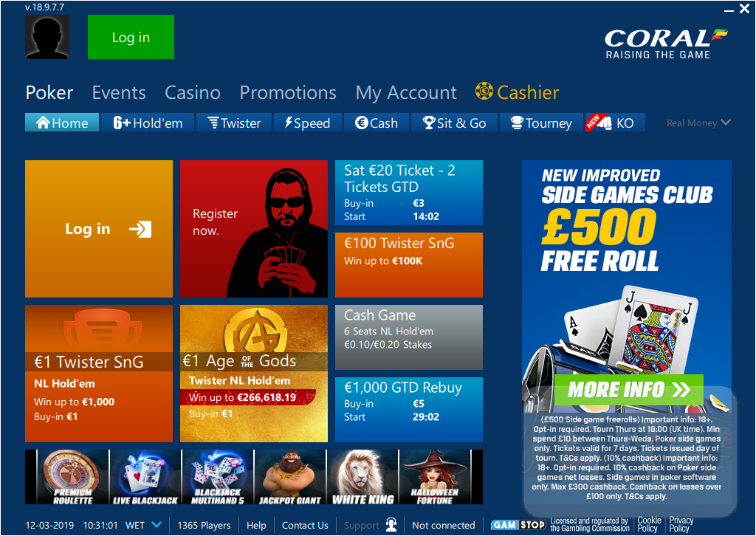This screenshot has width=756, height=536.
Task: Open the WET timezone dropdown arrow
Action: click(x=157, y=524)
